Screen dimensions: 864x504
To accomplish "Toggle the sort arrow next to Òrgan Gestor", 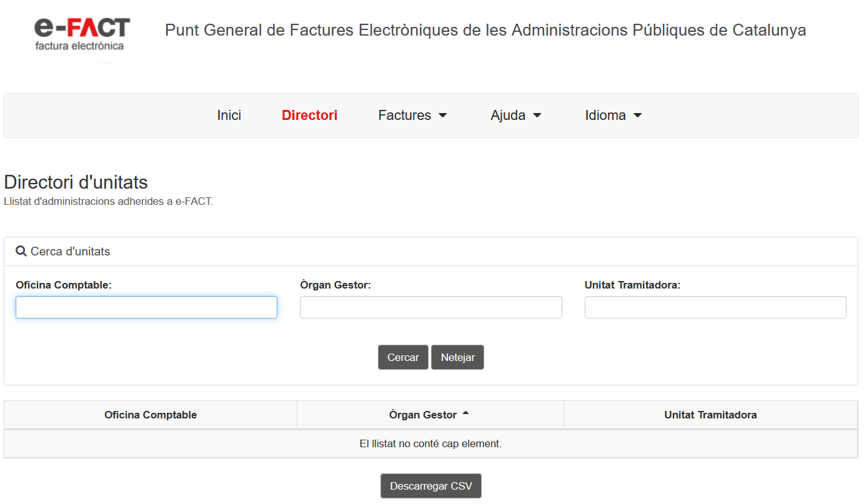I will pos(465,414).
